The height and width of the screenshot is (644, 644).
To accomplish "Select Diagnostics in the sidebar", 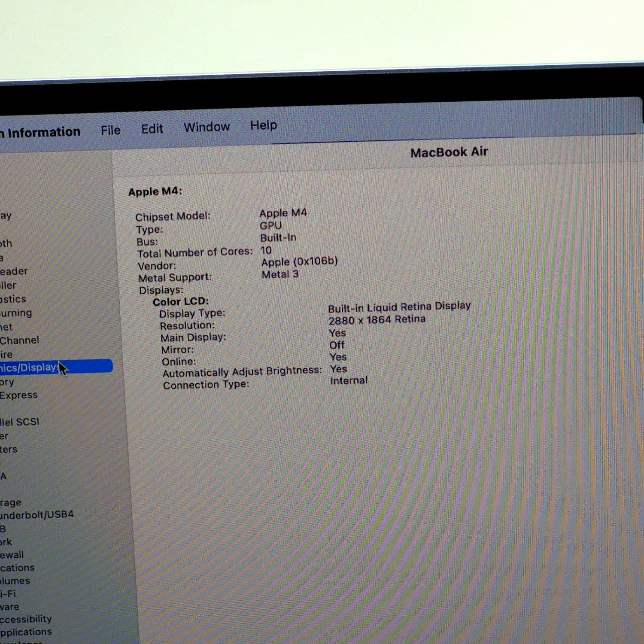I will pos(13,299).
